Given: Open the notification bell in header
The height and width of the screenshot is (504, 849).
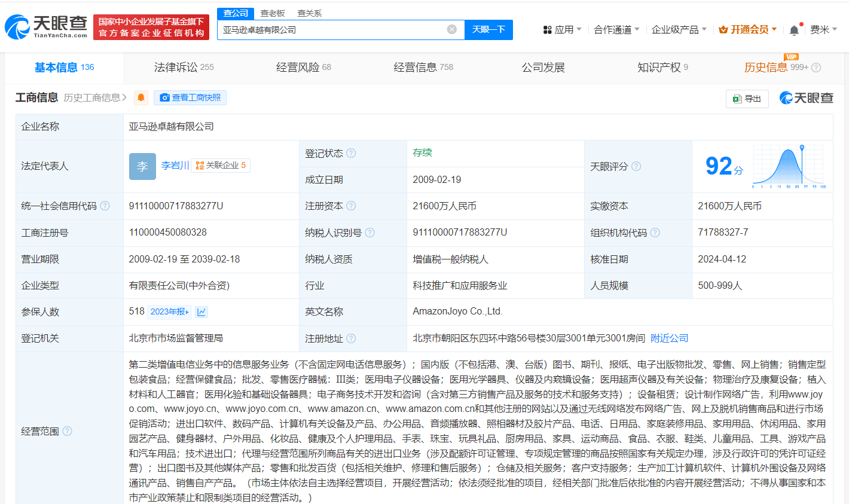Looking at the screenshot, I should (794, 30).
